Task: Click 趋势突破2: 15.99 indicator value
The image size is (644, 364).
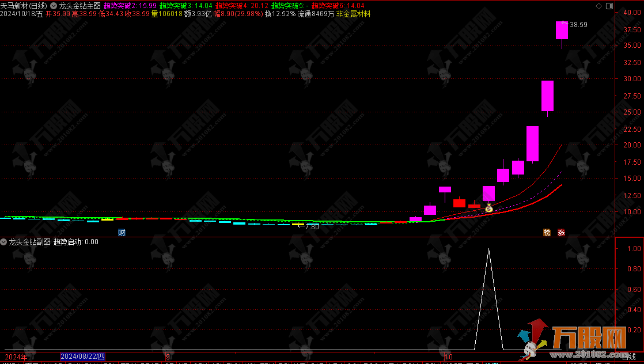Action: pyautogui.click(x=130, y=6)
